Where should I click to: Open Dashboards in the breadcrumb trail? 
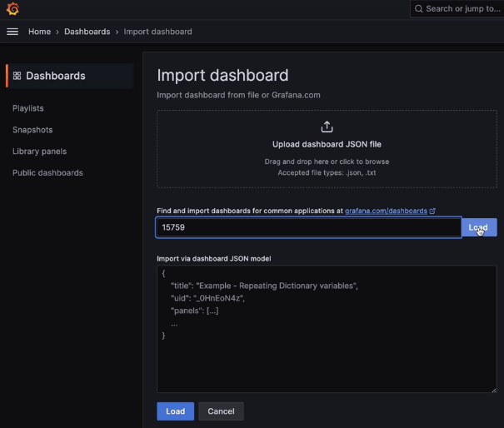(87, 32)
